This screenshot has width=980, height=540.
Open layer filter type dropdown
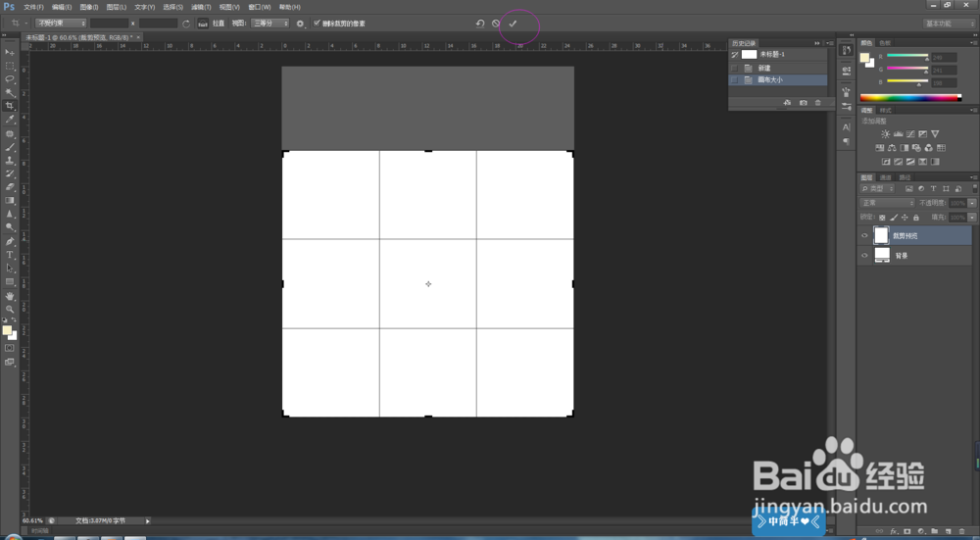coord(877,188)
